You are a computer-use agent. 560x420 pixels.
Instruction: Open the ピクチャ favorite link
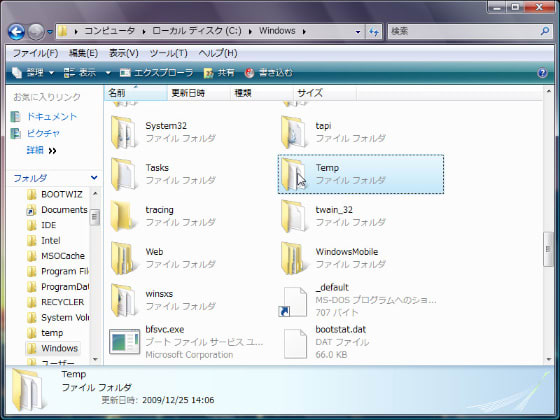43,133
